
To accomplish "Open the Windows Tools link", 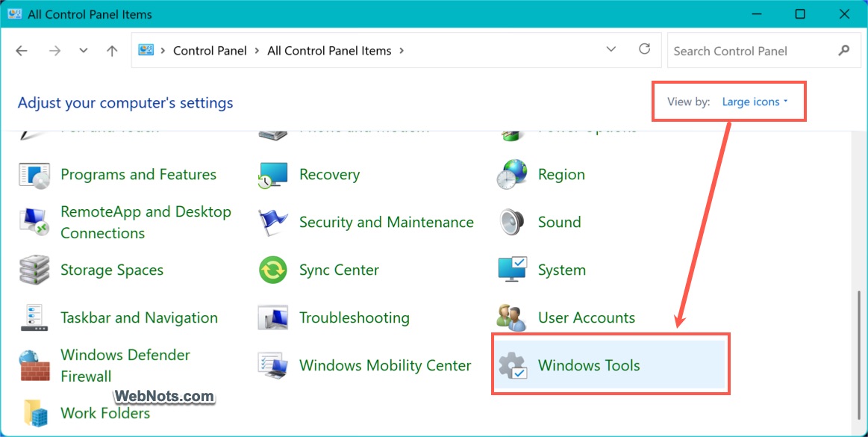I will 589,365.
